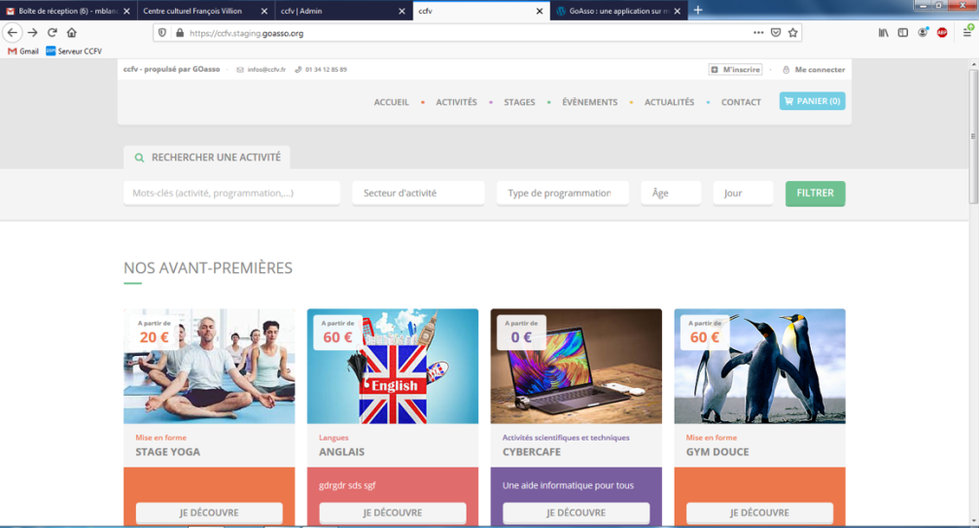The width and height of the screenshot is (980, 528).
Task: Open the Firefox library icon
Action: point(883,32)
